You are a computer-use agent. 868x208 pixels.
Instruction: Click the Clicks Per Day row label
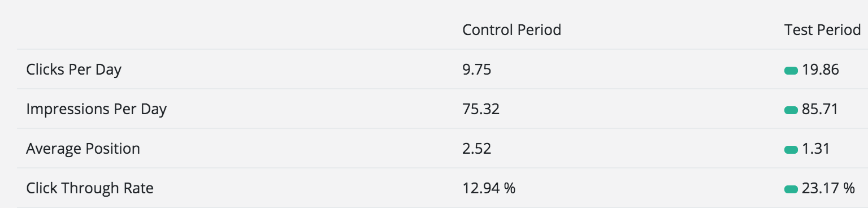pos(73,70)
